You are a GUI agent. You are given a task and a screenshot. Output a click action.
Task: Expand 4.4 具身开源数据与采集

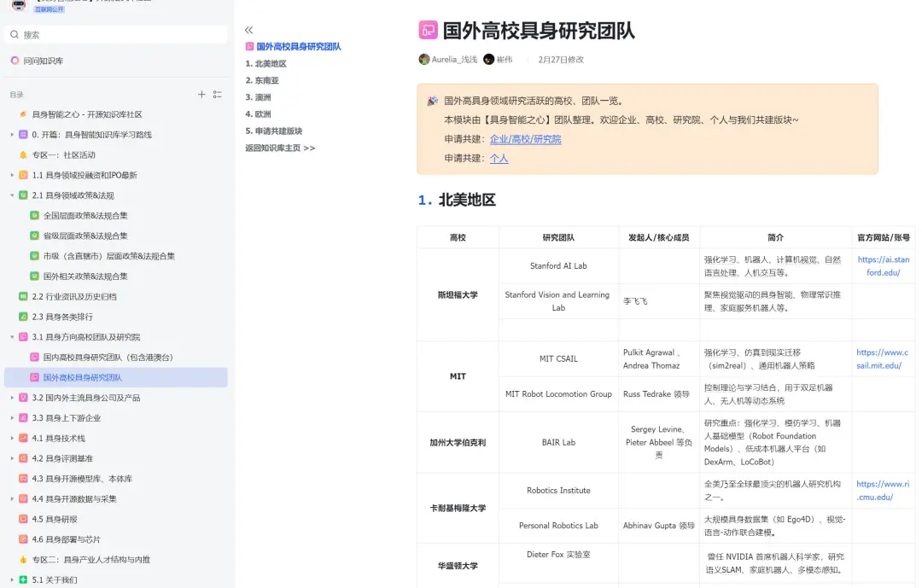coord(12,498)
